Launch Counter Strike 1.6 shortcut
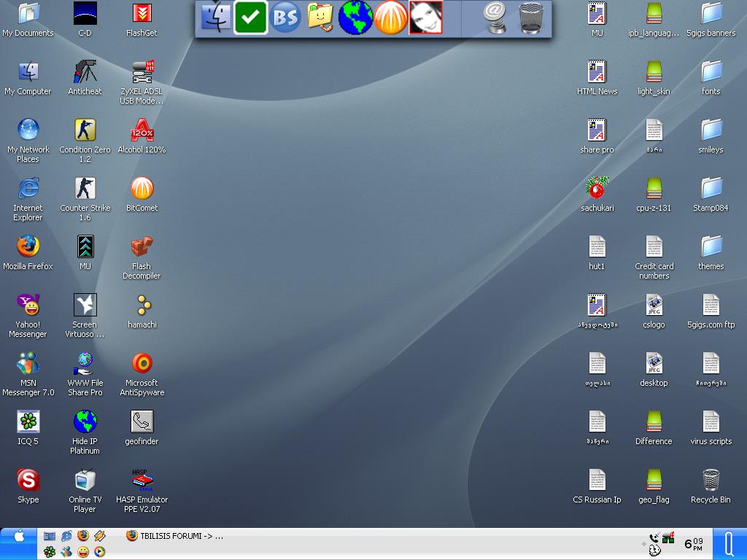The image size is (747, 560). (85, 198)
